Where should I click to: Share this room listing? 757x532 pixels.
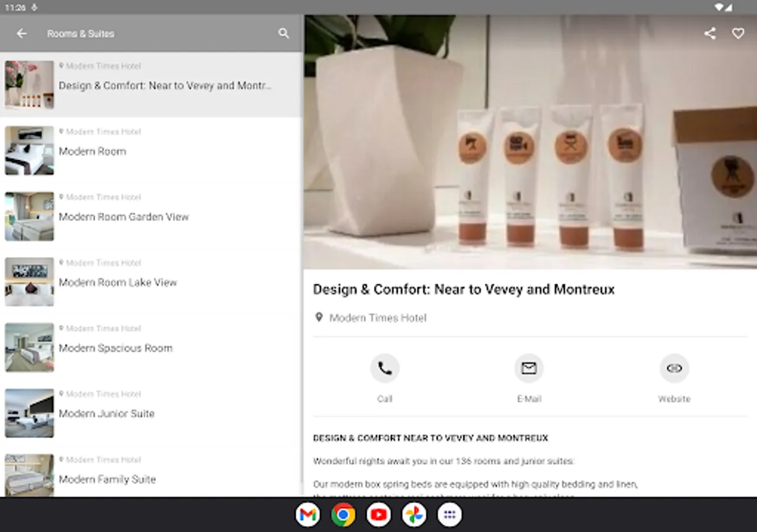(x=710, y=34)
